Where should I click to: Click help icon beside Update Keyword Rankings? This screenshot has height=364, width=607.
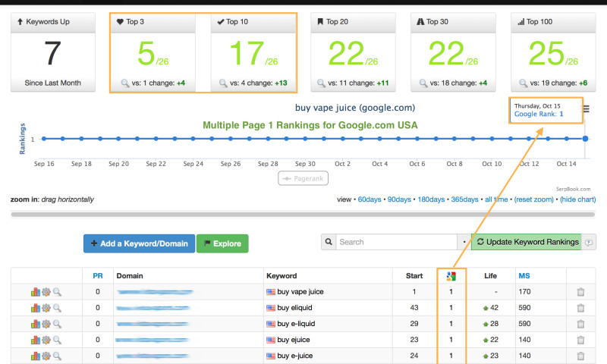590,243
